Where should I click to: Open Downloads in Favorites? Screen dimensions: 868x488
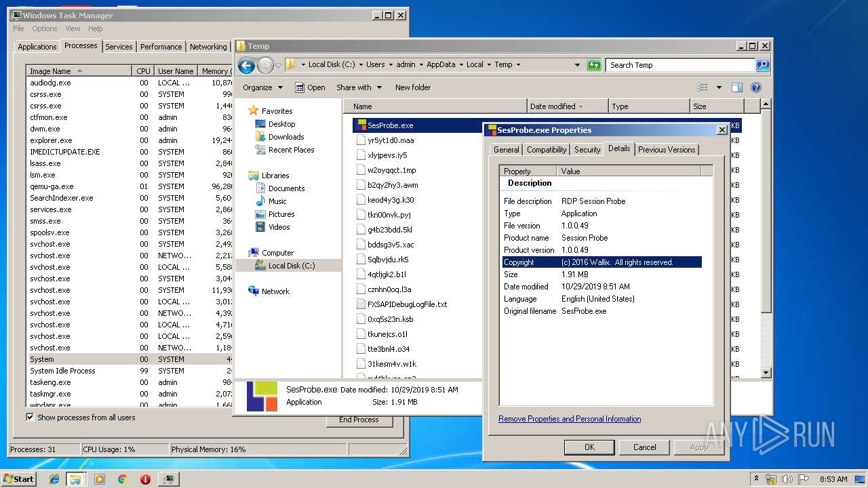pos(286,137)
